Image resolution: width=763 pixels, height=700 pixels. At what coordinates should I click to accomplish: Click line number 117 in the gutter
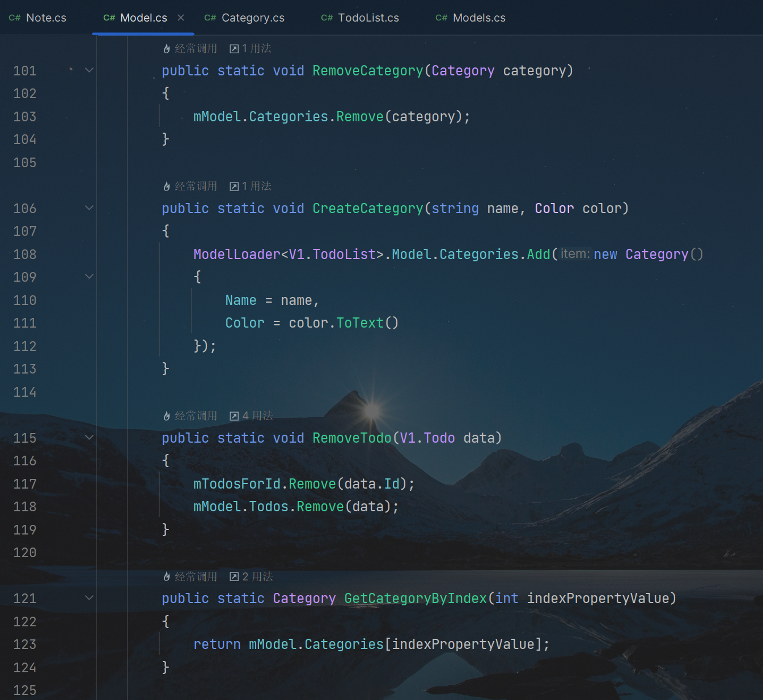[x=25, y=484]
